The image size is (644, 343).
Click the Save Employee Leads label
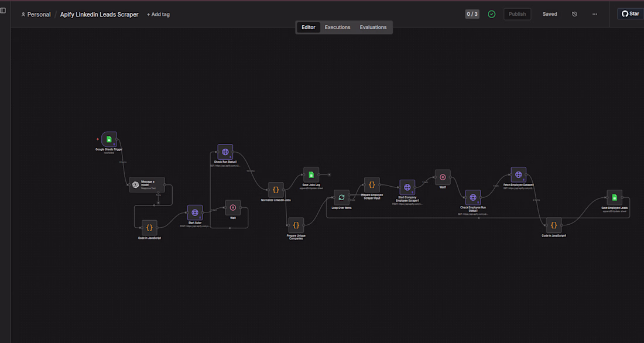click(x=615, y=208)
